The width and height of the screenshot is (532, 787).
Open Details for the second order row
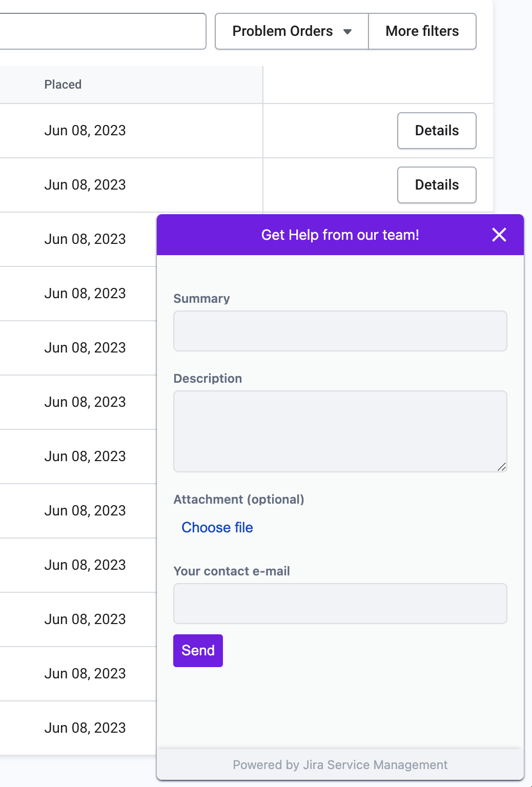click(437, 185)
